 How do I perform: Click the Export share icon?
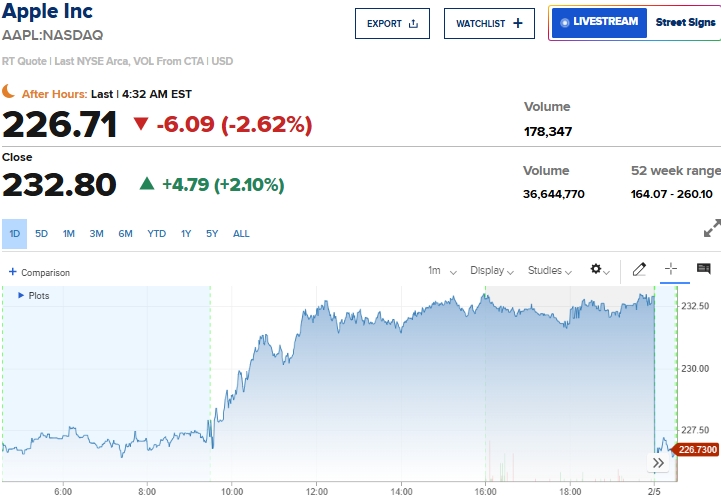click(414, 23)
